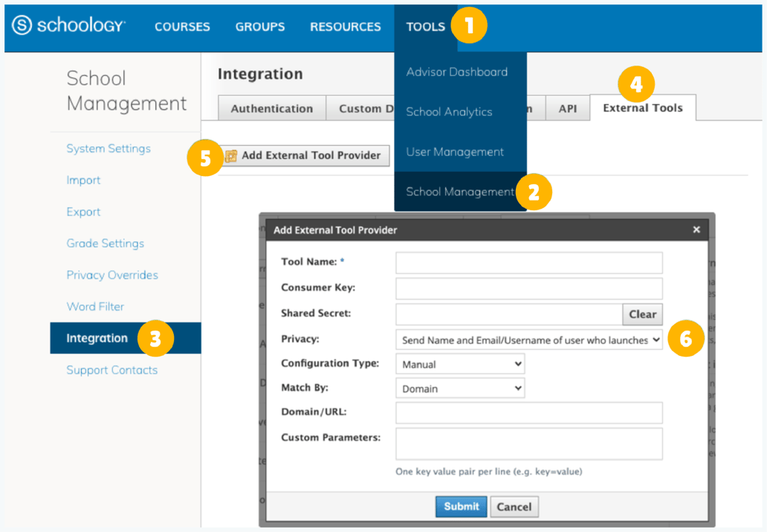Click the Add External Tool Provider icon
The height and width of the screenshot is (532, 767).
tap(231, 155)
